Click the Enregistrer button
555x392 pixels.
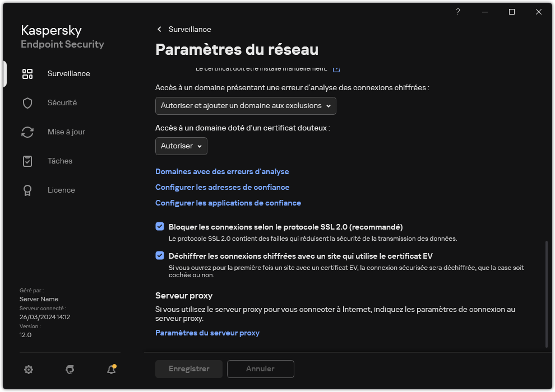coord(188,369)
